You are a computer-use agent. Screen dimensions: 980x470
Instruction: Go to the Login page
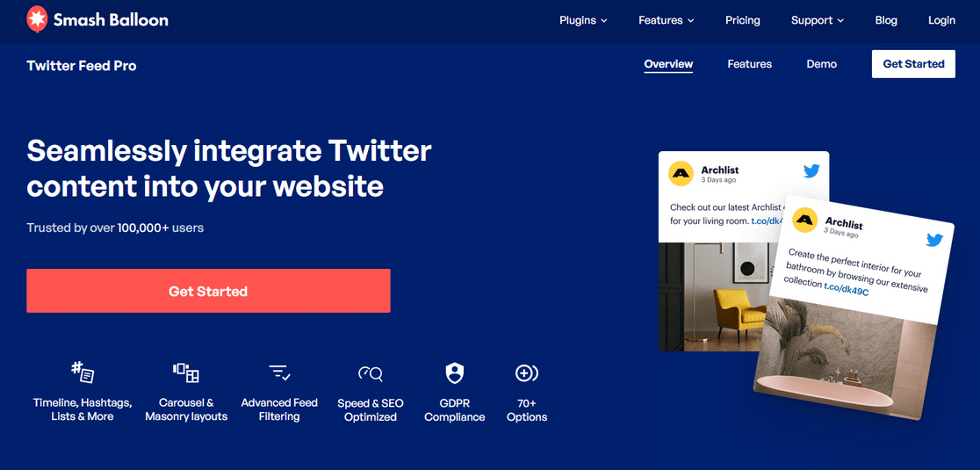click(941, 20)
